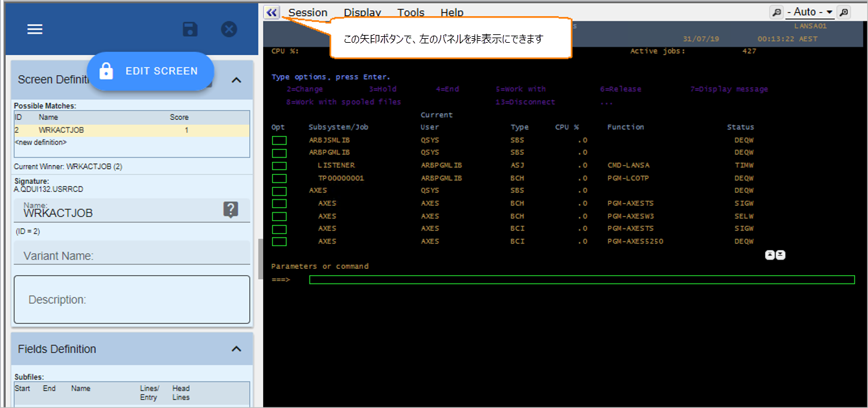The height and width of the screenshot is (408, 868).
Task: Hide left panel with double-arrow button
Action: pyautogui.click(x=271, y=12)
